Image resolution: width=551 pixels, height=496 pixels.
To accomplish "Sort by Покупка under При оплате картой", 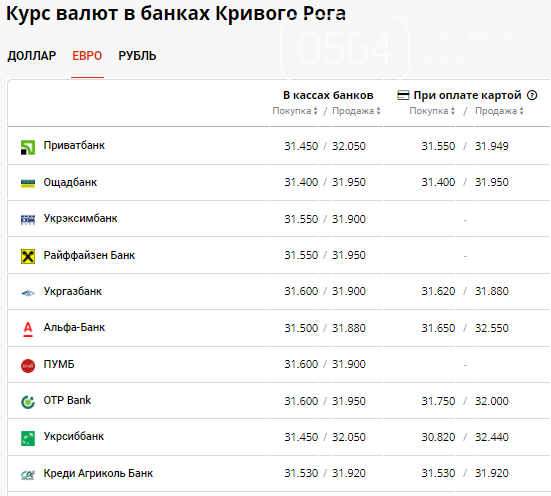I will click(432, 111).
